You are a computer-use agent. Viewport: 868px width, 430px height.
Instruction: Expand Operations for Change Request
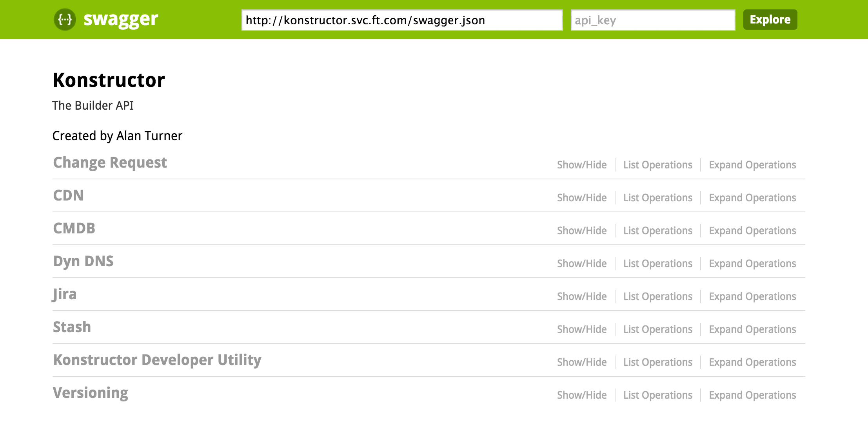[752, 165]
